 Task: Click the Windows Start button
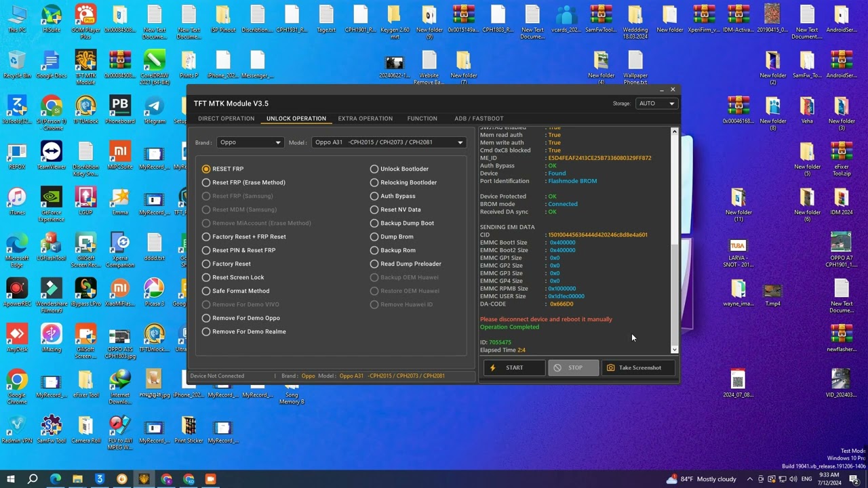click(x=11, y=479)
